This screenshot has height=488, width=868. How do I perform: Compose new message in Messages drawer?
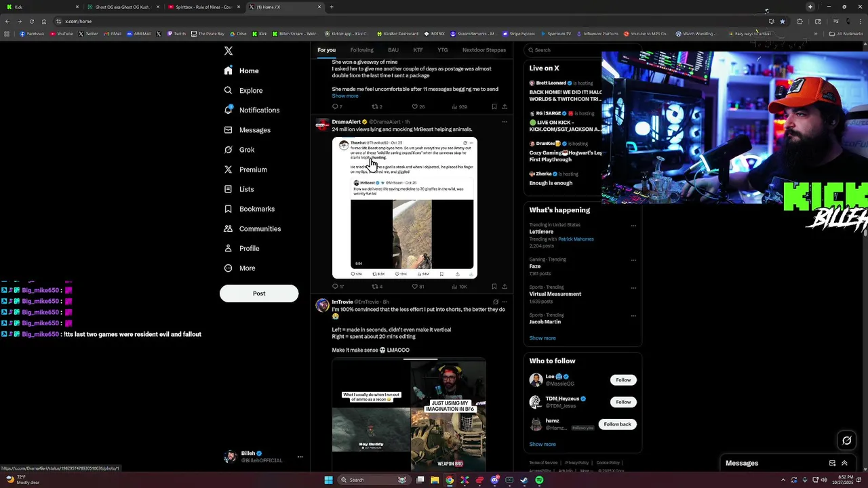(832, 464)
